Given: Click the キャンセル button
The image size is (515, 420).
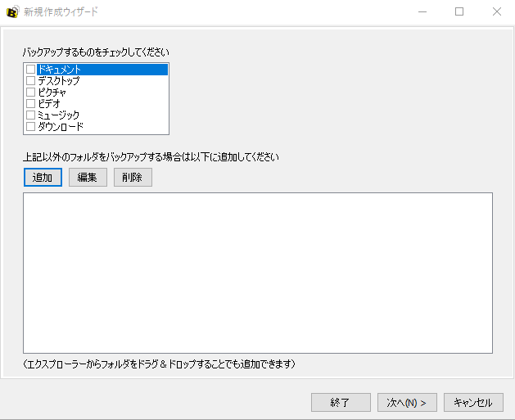Looking at the screenshot, I should 473,402.
